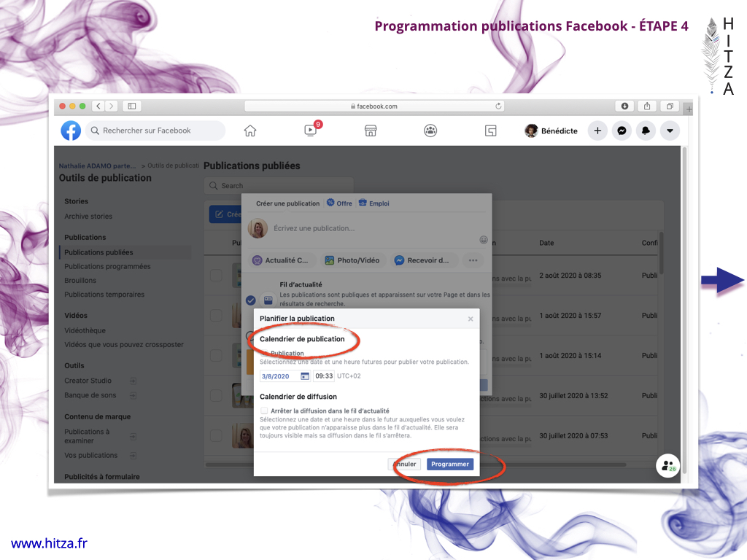This screenshot has width=747, height=560.
Task: Click the Programmer button
Action: [450, 464]
